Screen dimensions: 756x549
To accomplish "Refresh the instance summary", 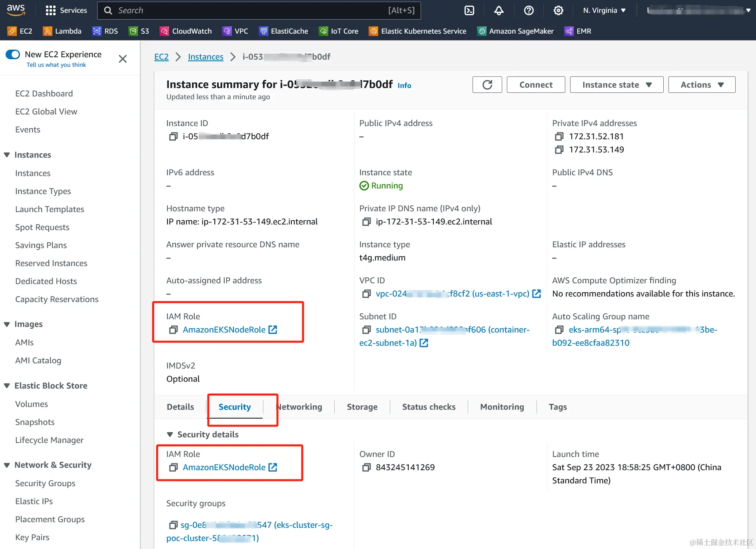I will 487,85.
